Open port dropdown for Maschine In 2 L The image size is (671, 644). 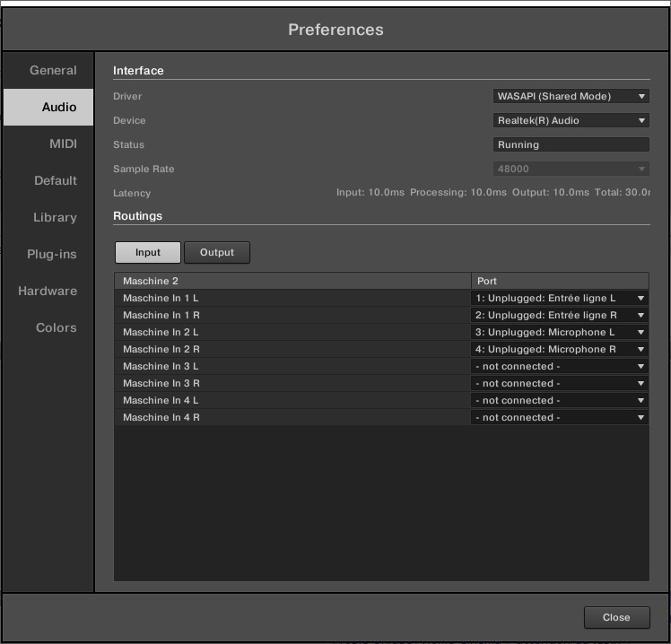coord(560,333)
